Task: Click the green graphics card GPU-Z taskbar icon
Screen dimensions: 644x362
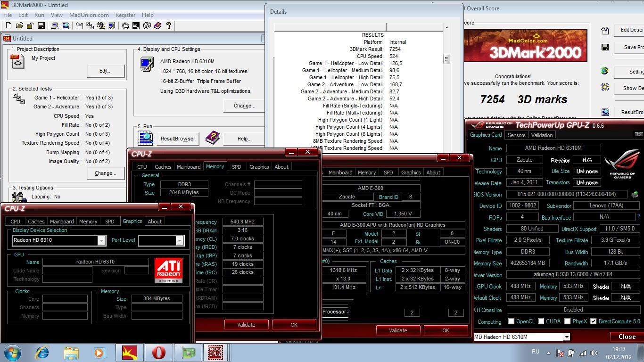Action: click(x=188, y=353)
